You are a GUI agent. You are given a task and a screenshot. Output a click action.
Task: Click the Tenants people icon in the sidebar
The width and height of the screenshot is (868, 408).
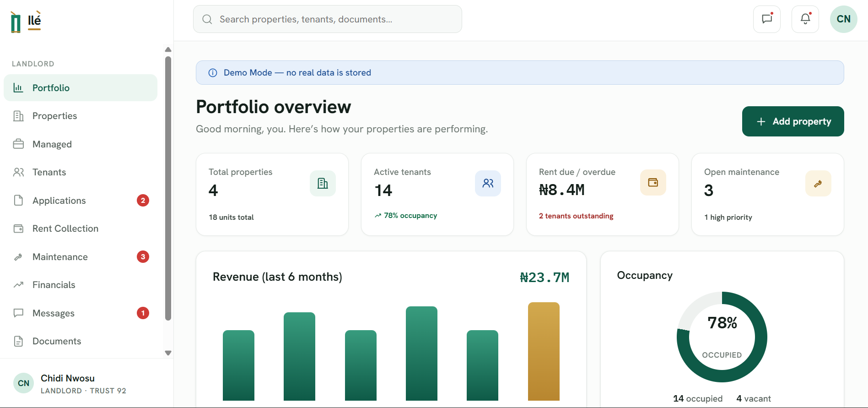click(x=18, y=172)
